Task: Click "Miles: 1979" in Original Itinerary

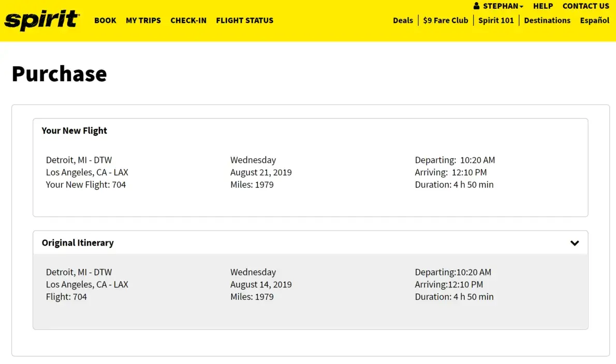Action: [252, 297]
